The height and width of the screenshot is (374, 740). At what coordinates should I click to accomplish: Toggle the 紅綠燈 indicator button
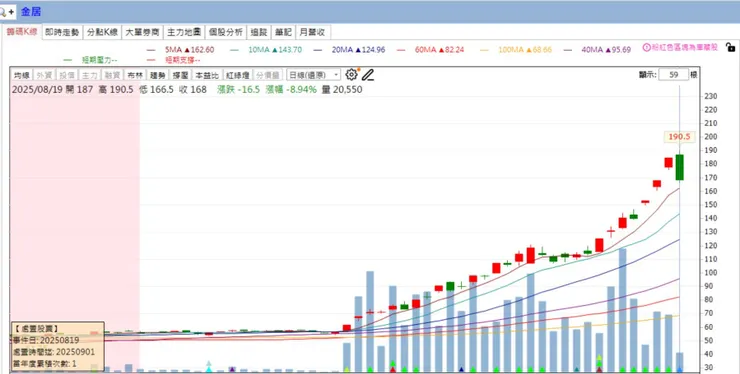237,75
